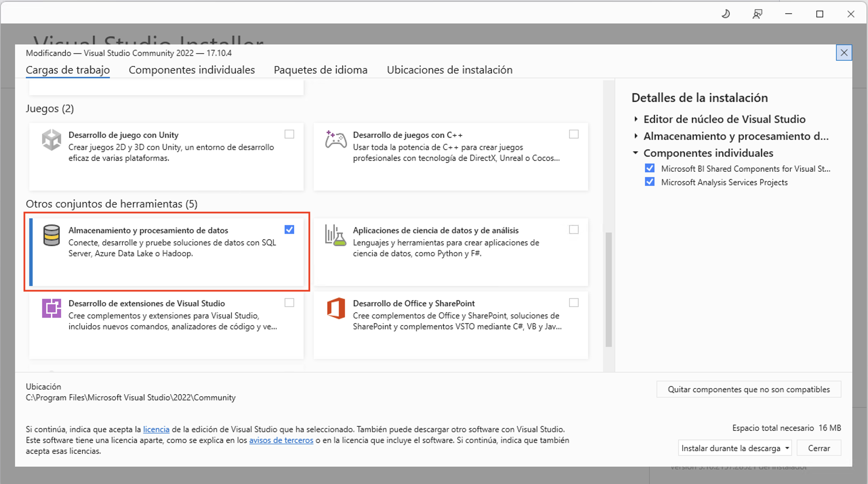The image size is (868, 484).
Task: Click Detalles de la instalación heading
Action: pos(700,98)
